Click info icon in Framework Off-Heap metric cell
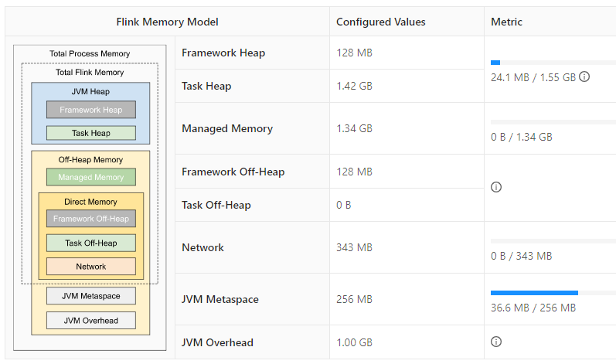Viewport: 616px width, 364px height. [x=496, y=188]
